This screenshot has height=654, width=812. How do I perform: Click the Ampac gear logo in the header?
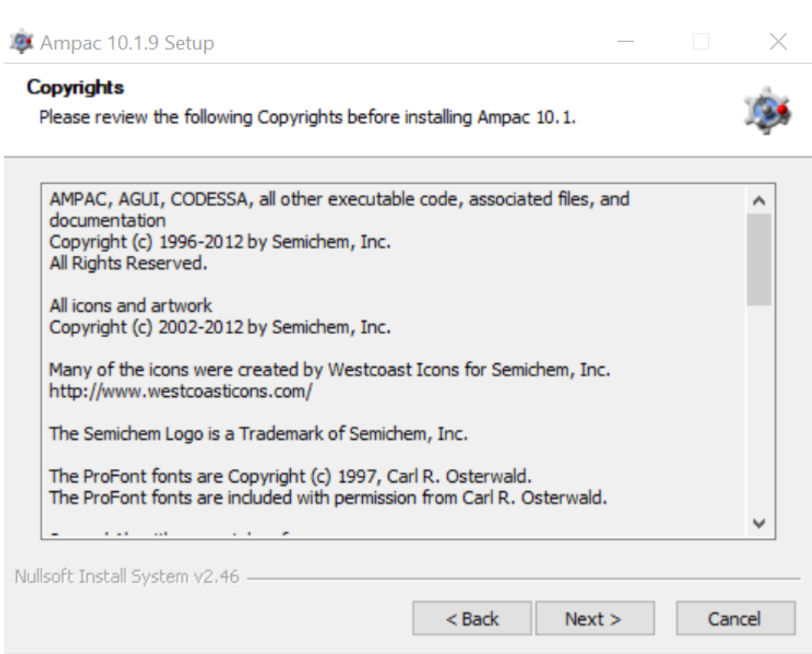click(768, 110)
